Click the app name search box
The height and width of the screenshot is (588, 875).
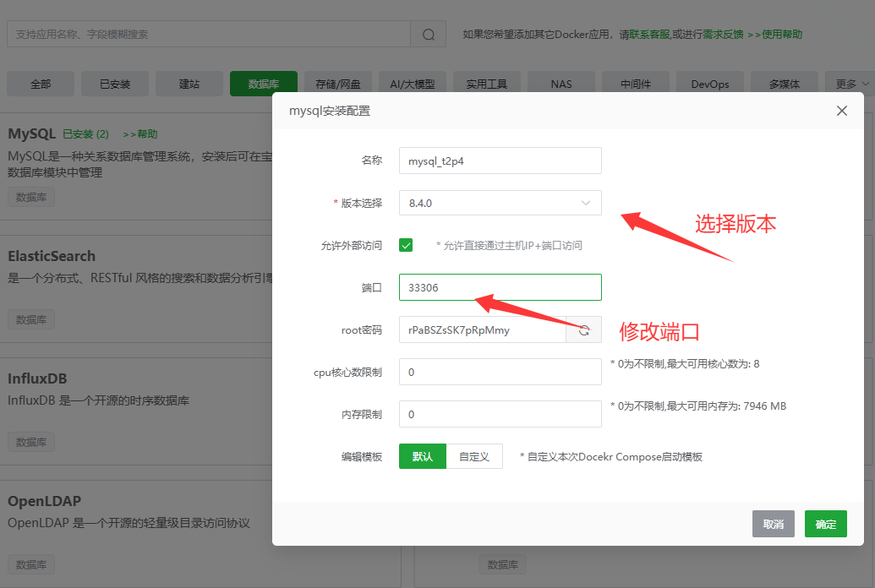[208, 35]
